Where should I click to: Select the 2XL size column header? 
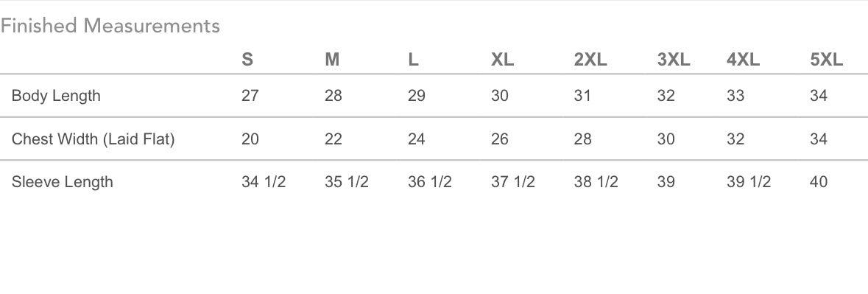coord(590,60)
